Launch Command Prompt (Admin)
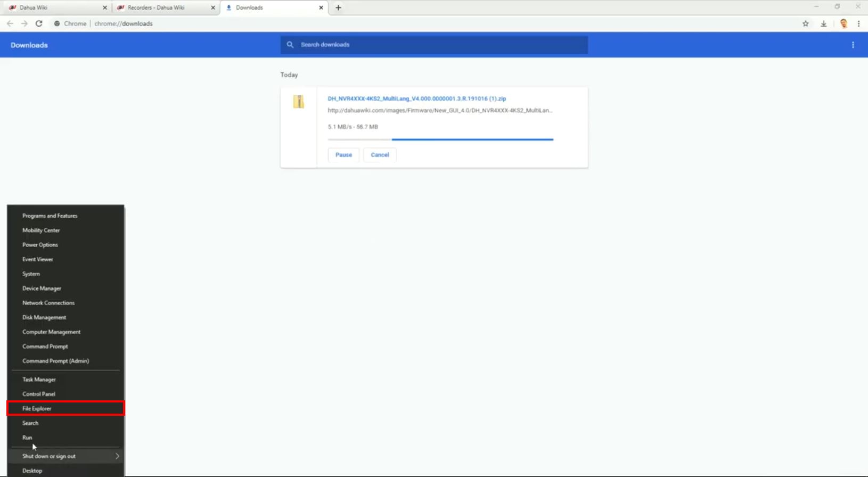Screen dimensions: 868x477 tap(65, 361)
